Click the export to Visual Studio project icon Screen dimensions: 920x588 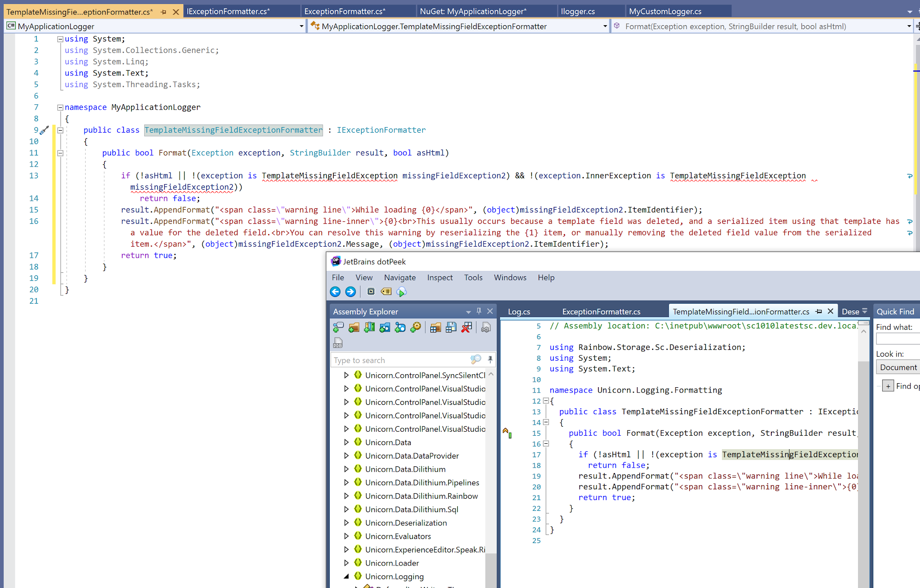[x=486, y=327]
